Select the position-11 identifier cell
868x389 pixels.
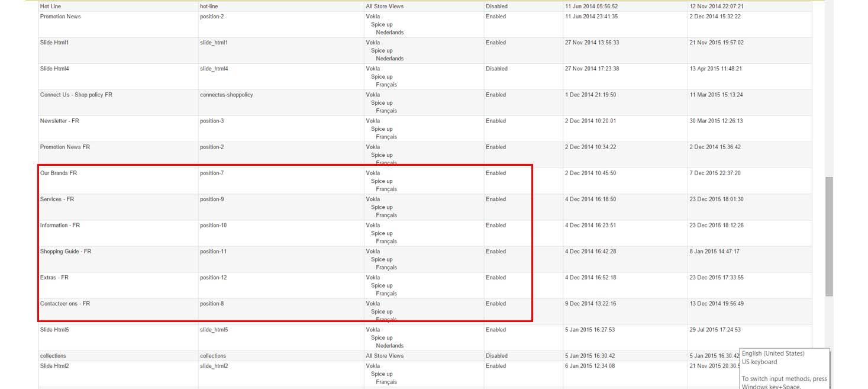(x=213, y=252)
